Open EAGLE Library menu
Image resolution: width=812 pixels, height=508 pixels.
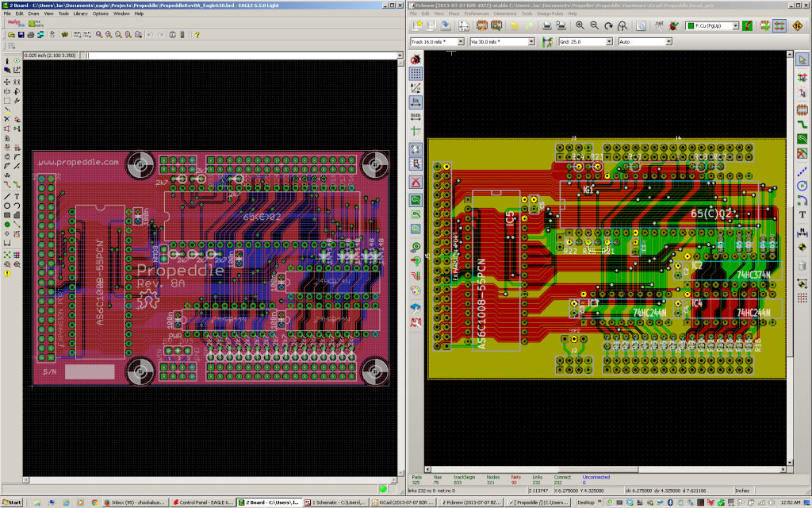point(80,13)
